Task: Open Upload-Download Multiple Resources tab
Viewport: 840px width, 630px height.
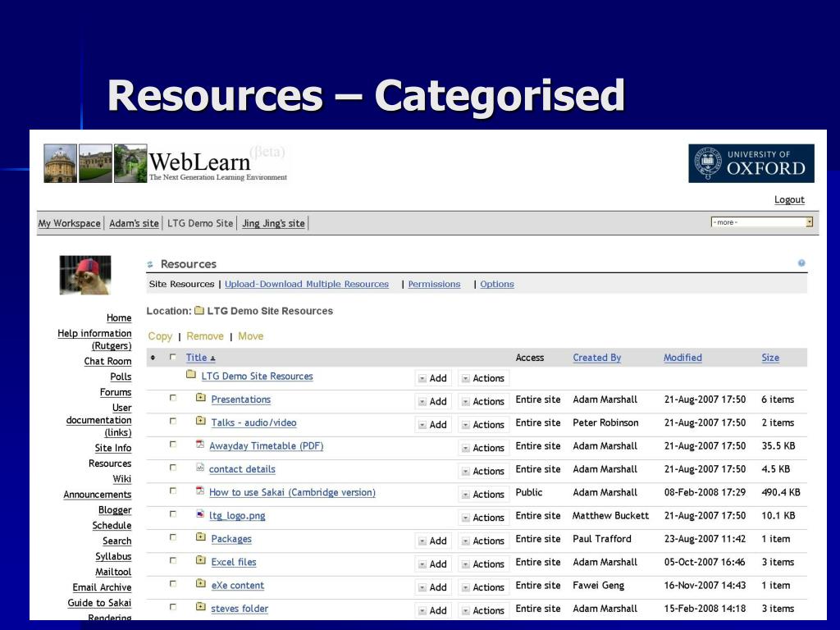Action: [307, 284]
